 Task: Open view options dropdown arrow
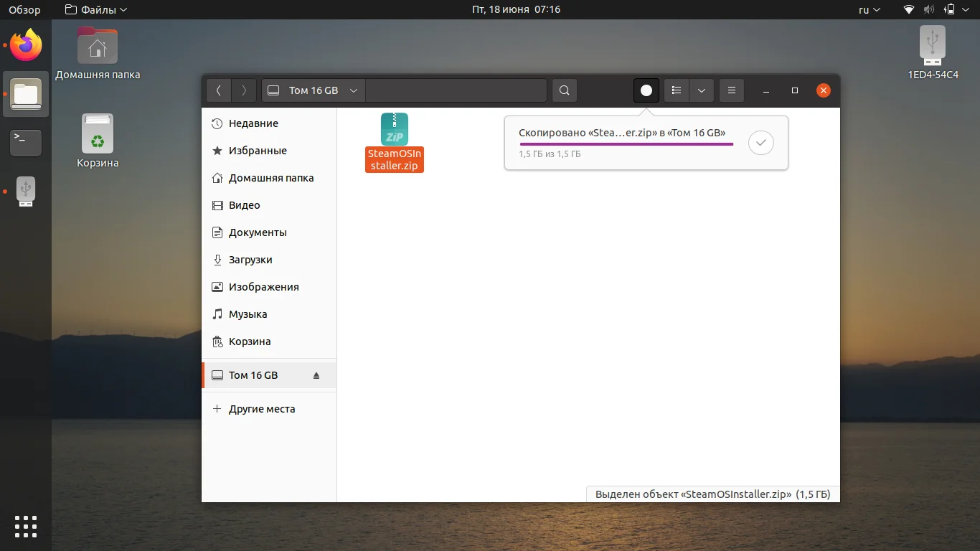(x=702, y=90)
